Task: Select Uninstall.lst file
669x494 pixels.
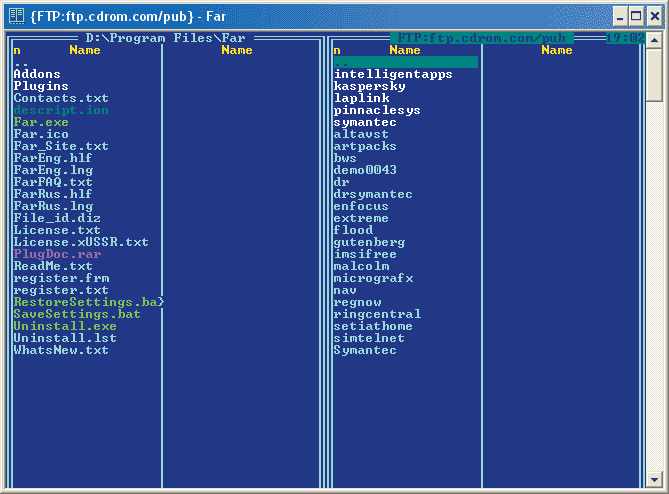Action: click(65, 338)
